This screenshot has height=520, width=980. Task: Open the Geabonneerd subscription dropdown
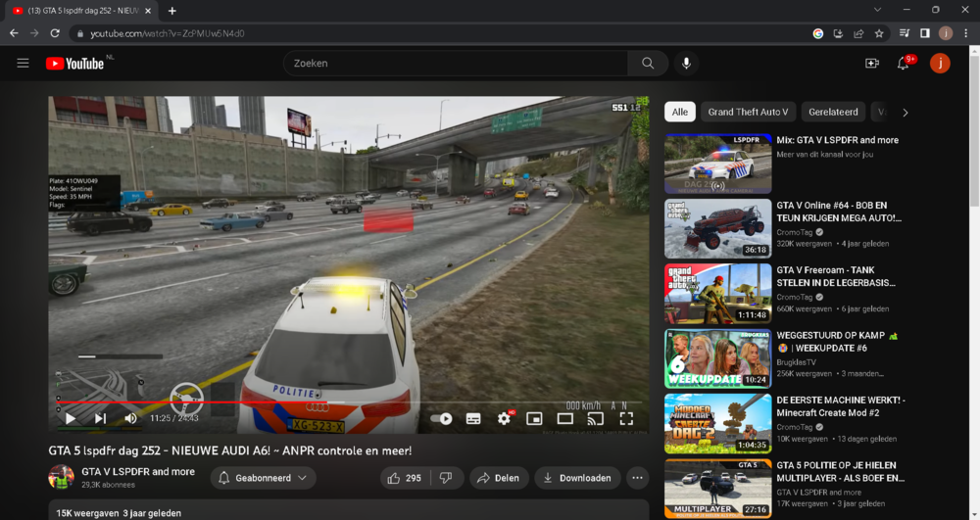pyautogui.click(x=263, y=478)
